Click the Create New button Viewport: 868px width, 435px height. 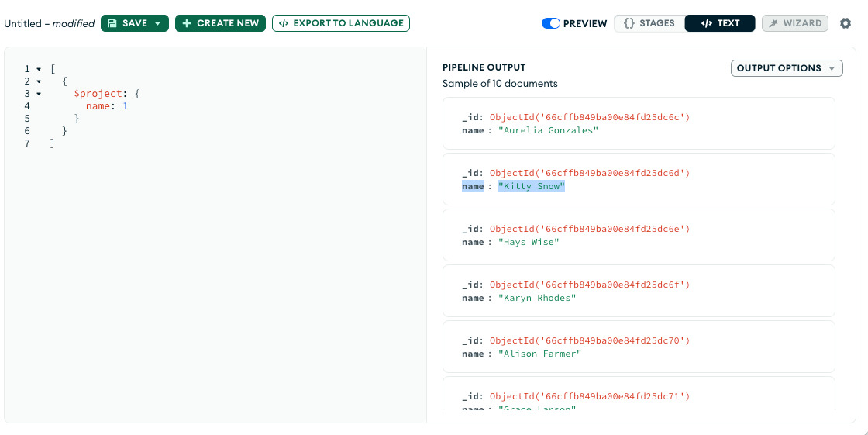pyautogui.click(x=220, y=23)
